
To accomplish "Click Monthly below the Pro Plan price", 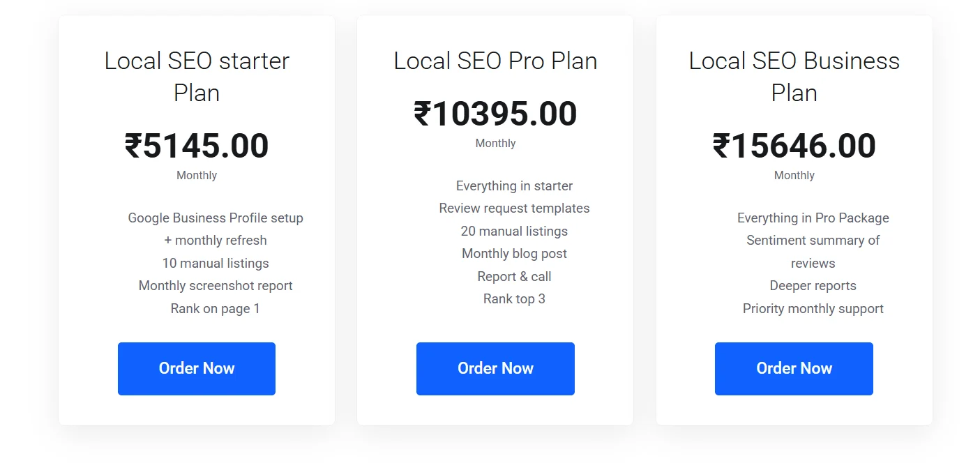I will (495, 143).
